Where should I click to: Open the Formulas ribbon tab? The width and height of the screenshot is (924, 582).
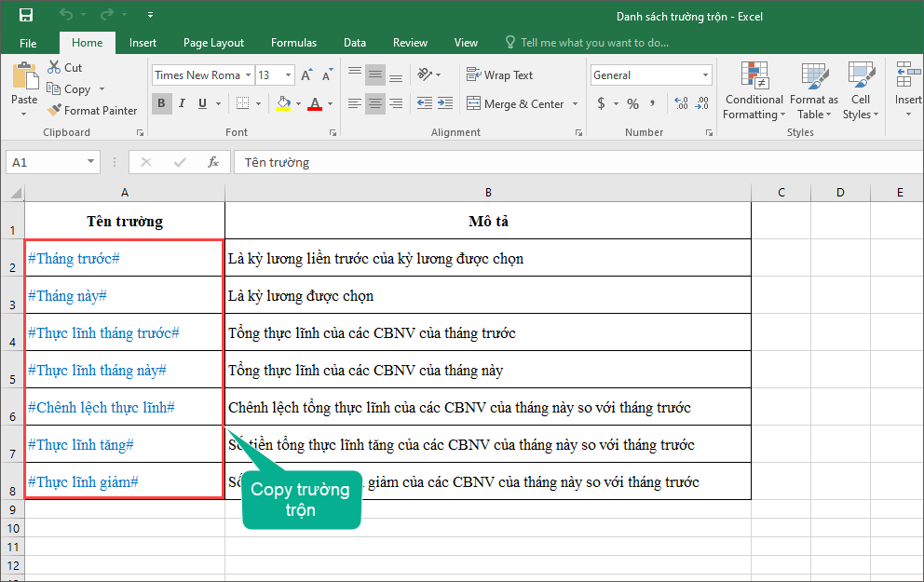[x=293, y=42]
